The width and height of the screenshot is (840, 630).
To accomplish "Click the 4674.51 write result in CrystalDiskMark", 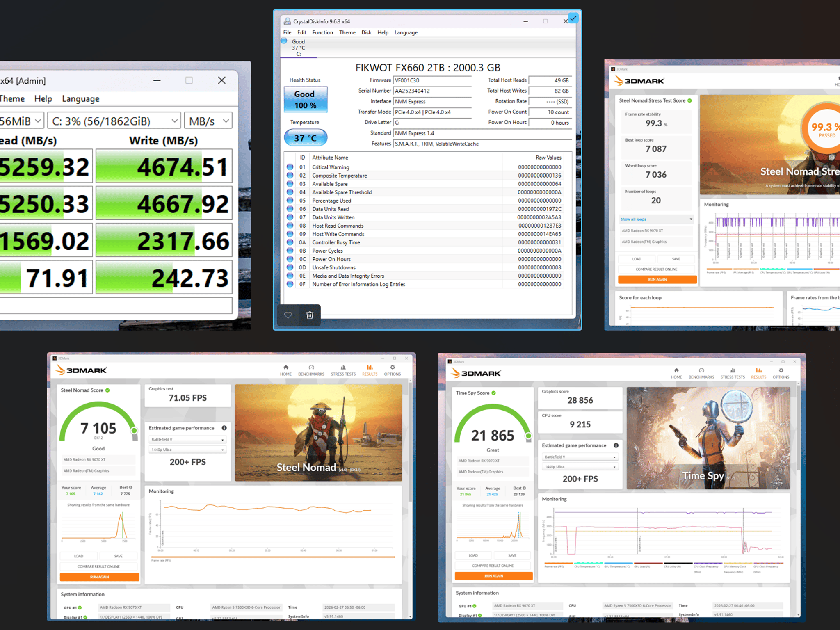I will pos(164,166).
